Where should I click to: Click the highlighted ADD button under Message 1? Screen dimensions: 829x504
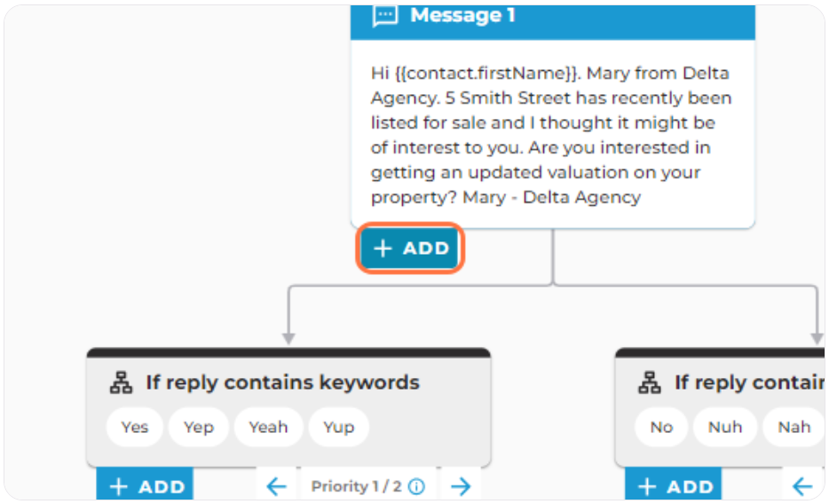[410, 248]
